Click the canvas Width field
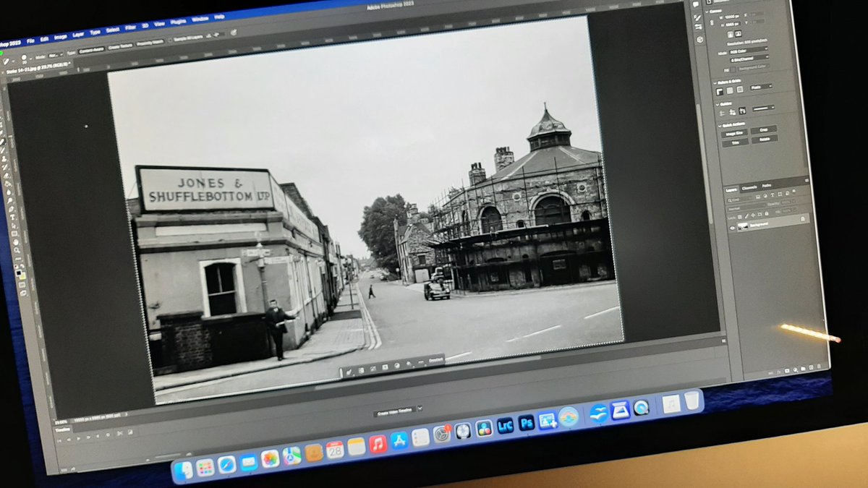This screenshot has width=868, height=488. coord(732,17)
